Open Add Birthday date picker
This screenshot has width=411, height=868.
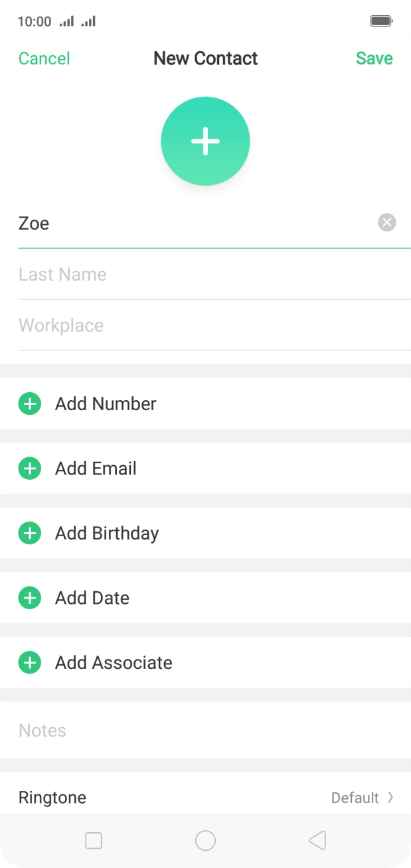(x=106, y=533)
